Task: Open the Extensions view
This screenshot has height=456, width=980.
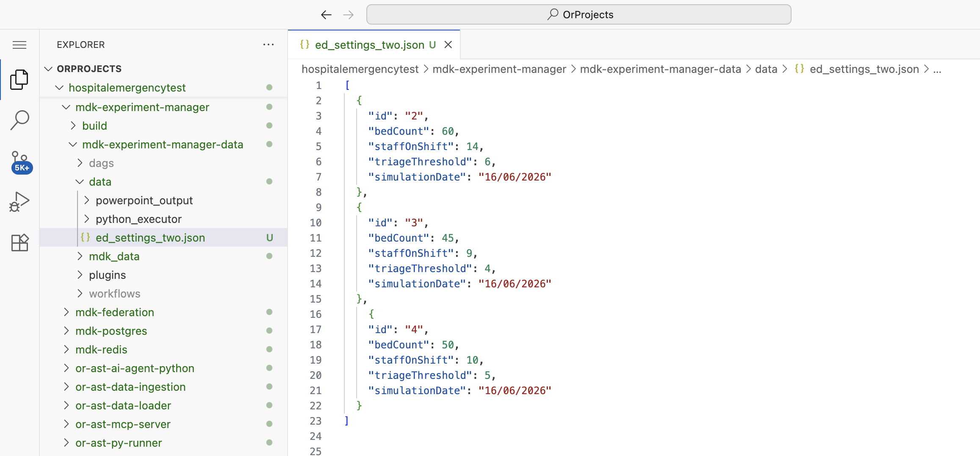Action: click(19, 242)
